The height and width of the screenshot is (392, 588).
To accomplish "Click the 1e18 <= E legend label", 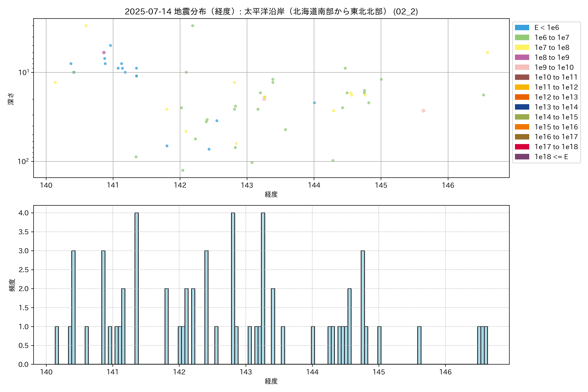I will click(551, 157).
